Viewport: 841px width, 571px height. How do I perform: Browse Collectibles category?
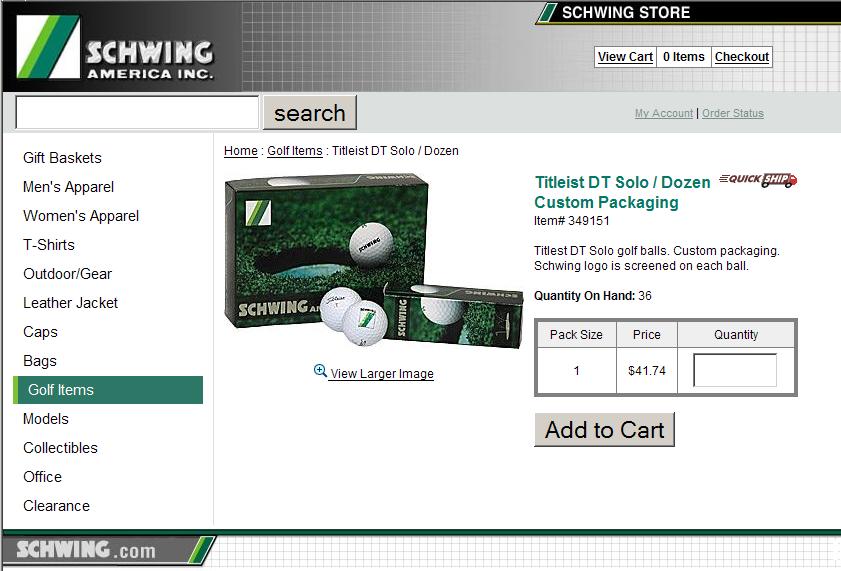point(60,448)
